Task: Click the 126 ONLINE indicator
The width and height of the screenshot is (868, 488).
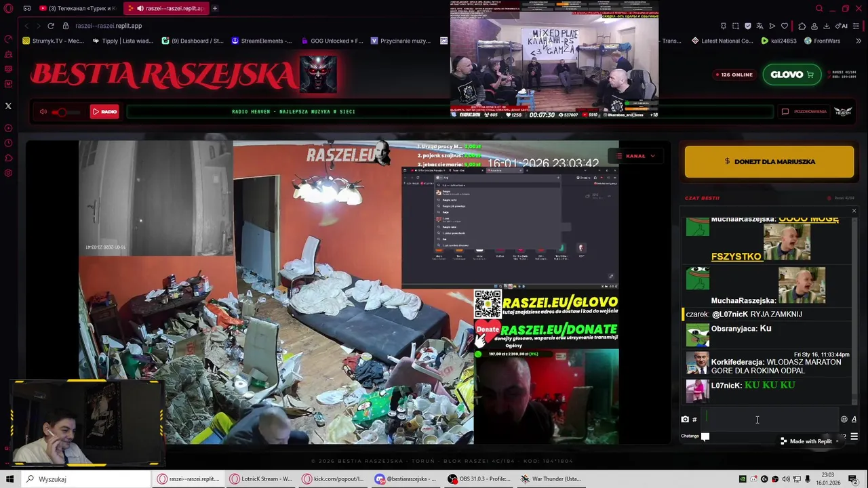Action: (x=734, y=75)
